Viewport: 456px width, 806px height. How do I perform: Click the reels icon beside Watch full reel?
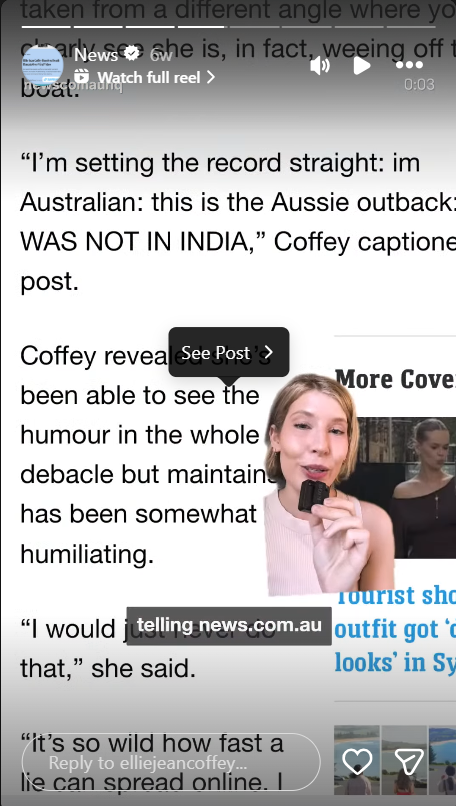[x=82, y=77]
